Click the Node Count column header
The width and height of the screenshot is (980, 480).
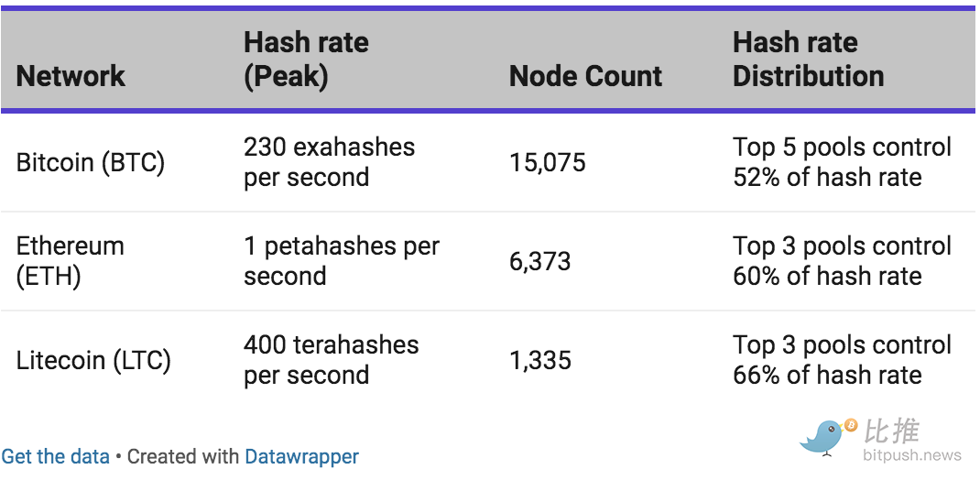585,76
